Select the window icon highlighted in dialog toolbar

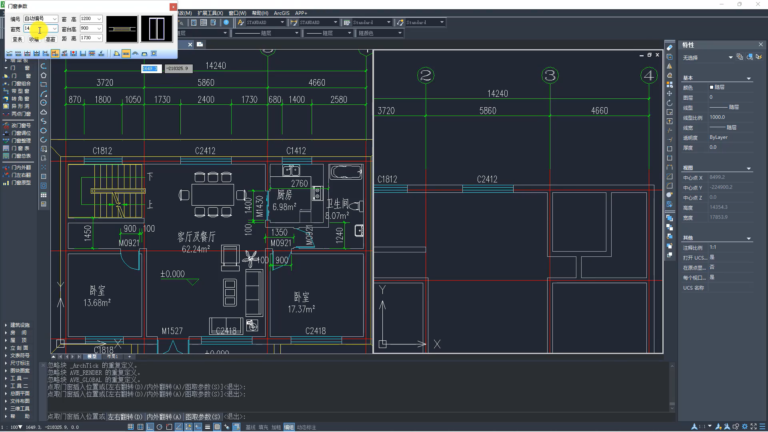126,53
